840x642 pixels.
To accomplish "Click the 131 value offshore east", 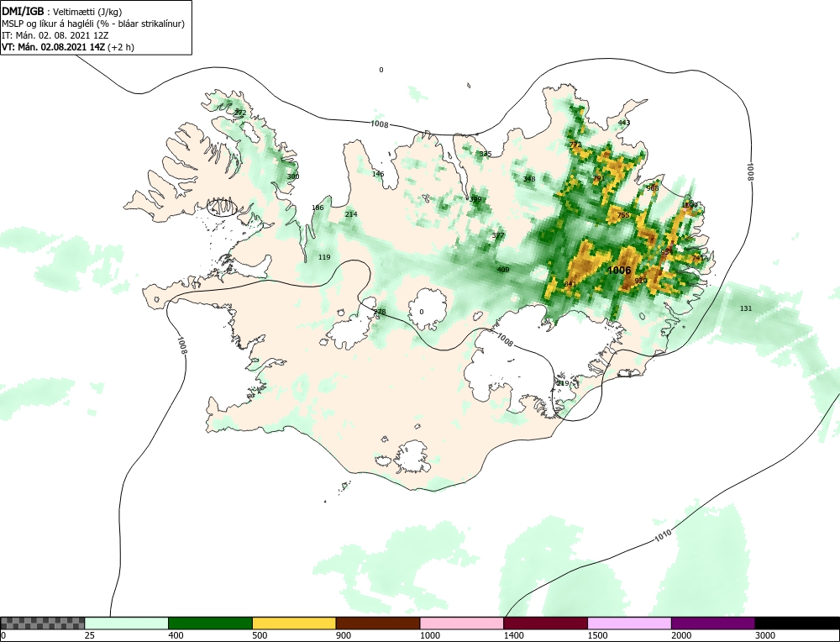I will pos(746,308).
